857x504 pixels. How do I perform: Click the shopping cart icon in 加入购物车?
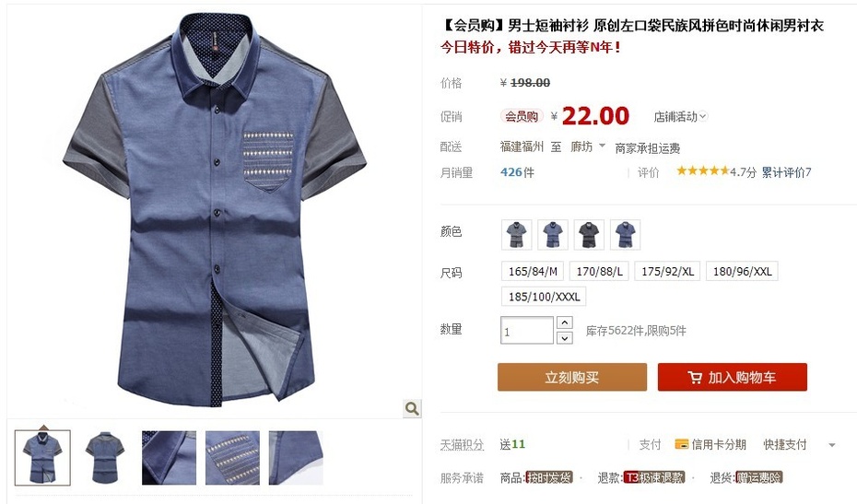tap(694, 378)
